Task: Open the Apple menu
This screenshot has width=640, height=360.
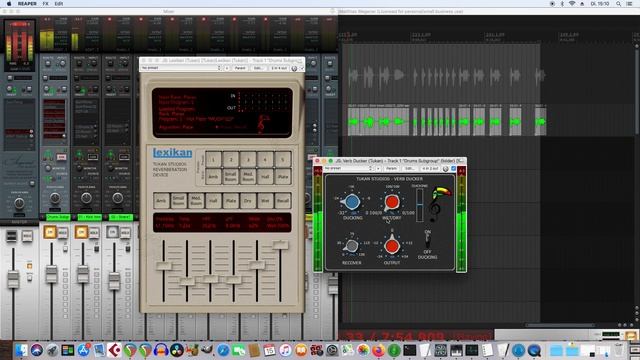Action: point(9,4)
